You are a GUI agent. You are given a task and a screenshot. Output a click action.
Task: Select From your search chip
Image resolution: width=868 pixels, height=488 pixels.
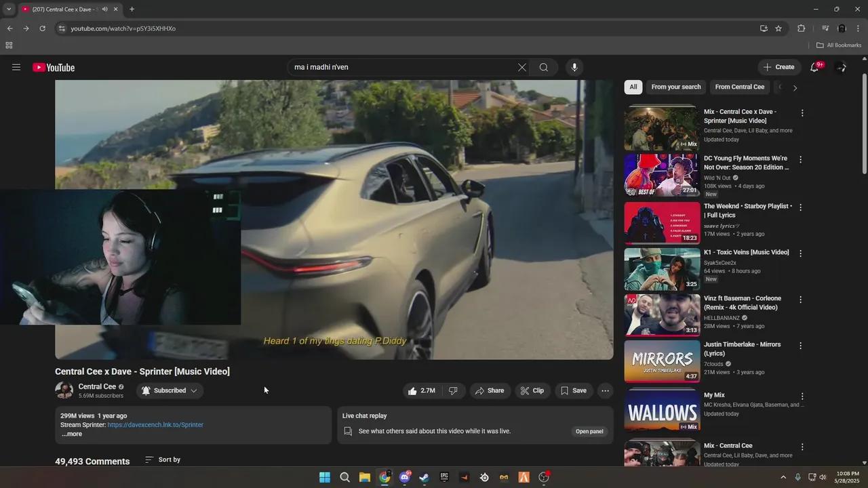pos(676,87)
